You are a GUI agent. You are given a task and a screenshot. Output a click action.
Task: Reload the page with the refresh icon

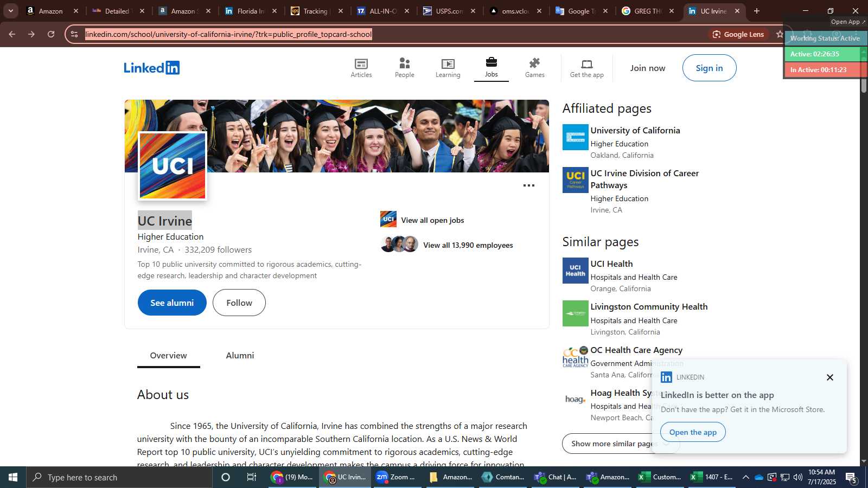click(51, 34)
